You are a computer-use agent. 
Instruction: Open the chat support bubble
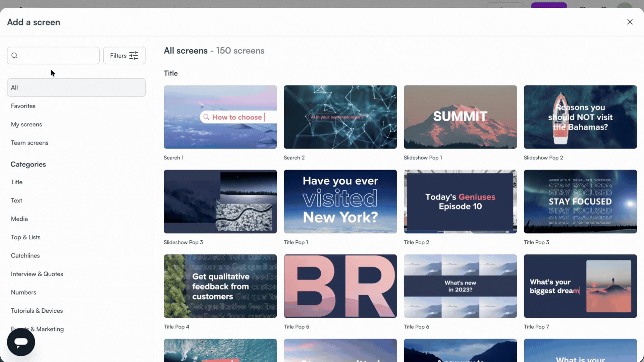(21, 342)
